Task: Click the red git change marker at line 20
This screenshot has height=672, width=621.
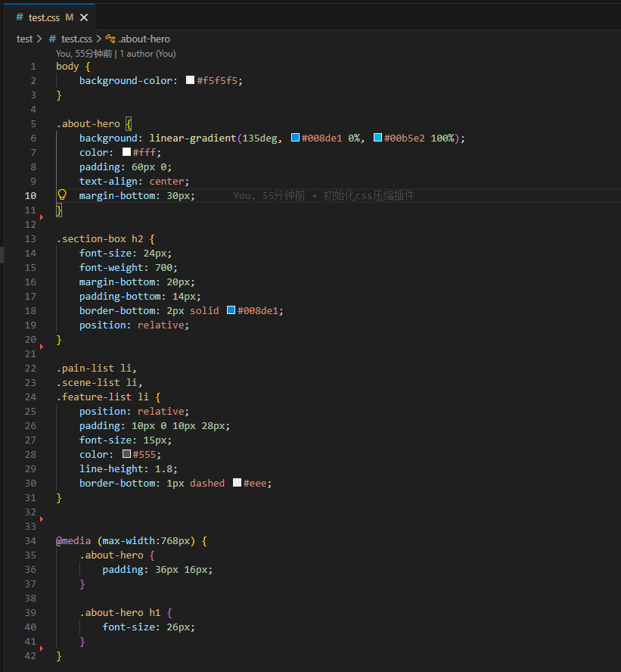Action: [42, 347]
